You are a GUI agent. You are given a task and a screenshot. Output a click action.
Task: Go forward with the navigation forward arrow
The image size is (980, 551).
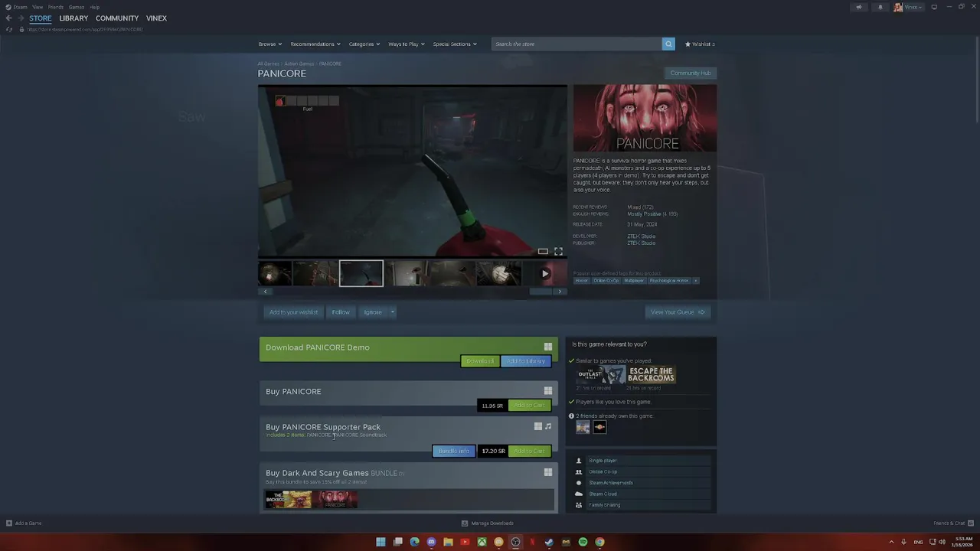pyautogui.click(x=21, y=18)
